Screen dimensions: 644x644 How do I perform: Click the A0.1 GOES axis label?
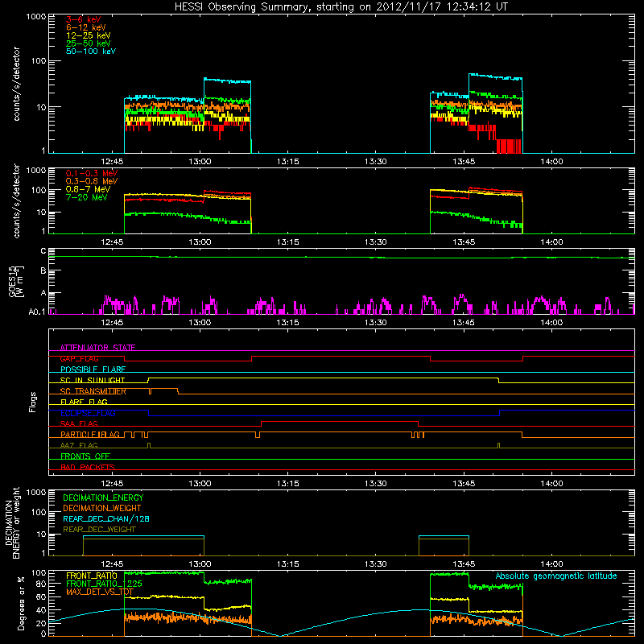click(37, 312)
